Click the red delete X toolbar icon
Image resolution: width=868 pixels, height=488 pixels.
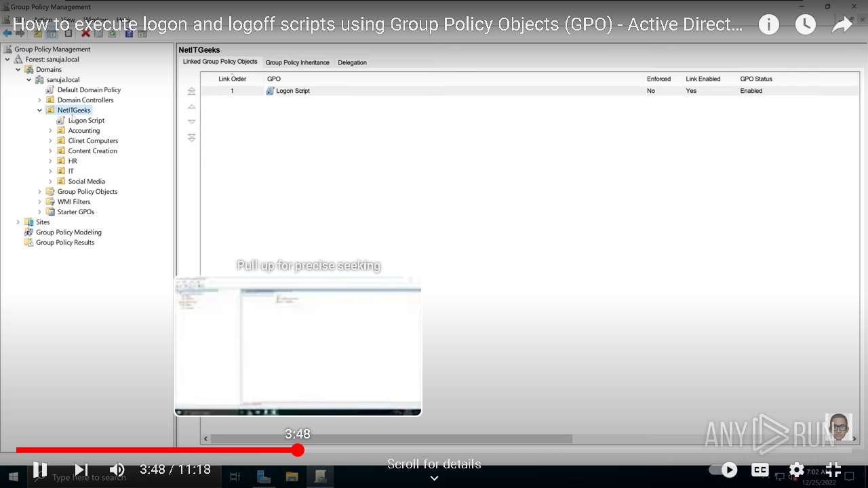(85, 33)
